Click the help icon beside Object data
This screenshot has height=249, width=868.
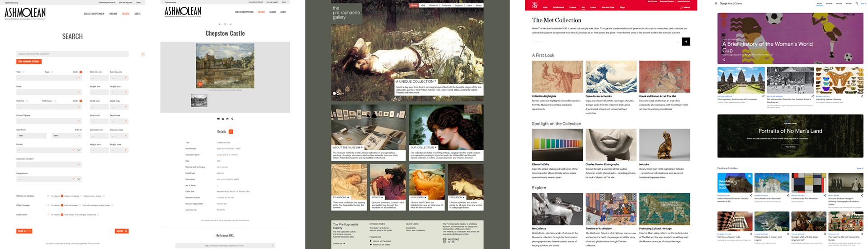(x=48, y=215)
